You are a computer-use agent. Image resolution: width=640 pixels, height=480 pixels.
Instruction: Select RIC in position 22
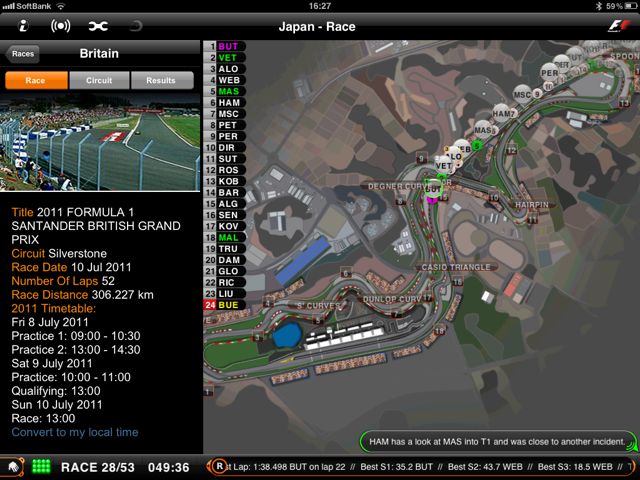click(225, 282)
